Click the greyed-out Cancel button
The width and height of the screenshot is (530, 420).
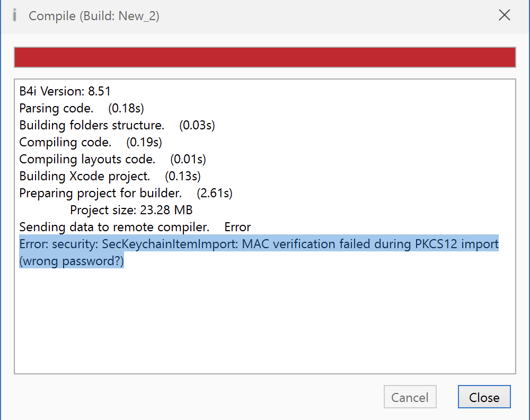pos(410,397)
